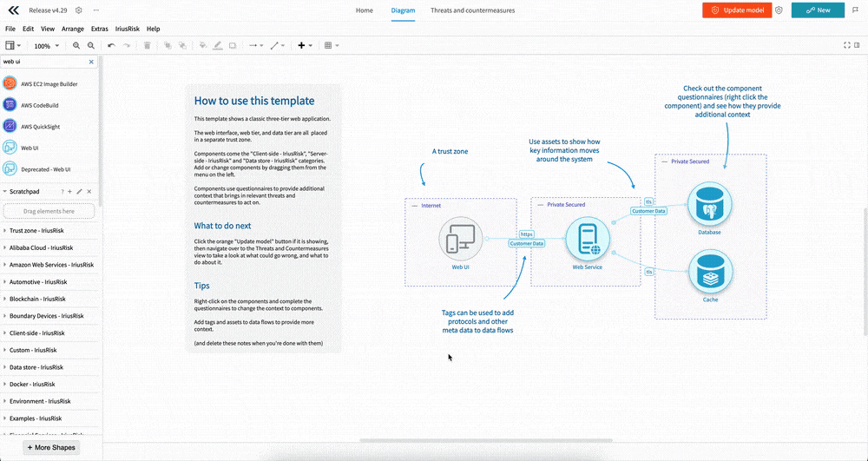This screenshot has width=868, height=461.
Task: Redo the last undone action
Action: pos(126,45)
